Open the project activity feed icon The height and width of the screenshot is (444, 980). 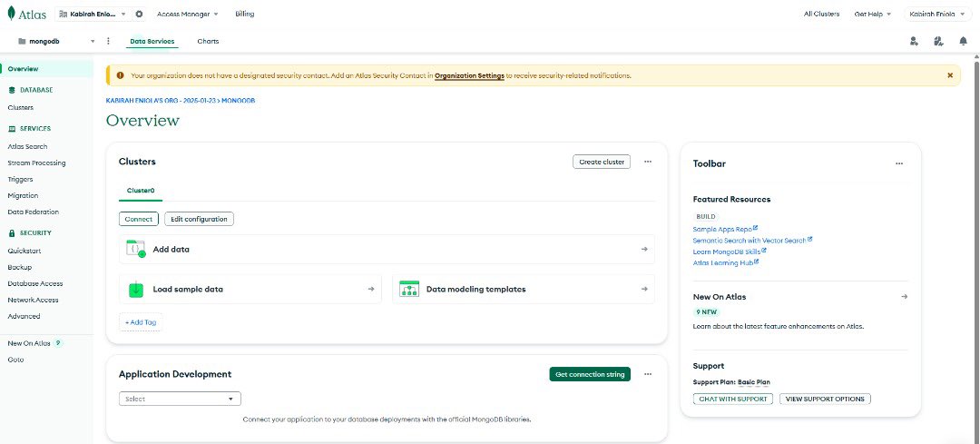point(938,41)
